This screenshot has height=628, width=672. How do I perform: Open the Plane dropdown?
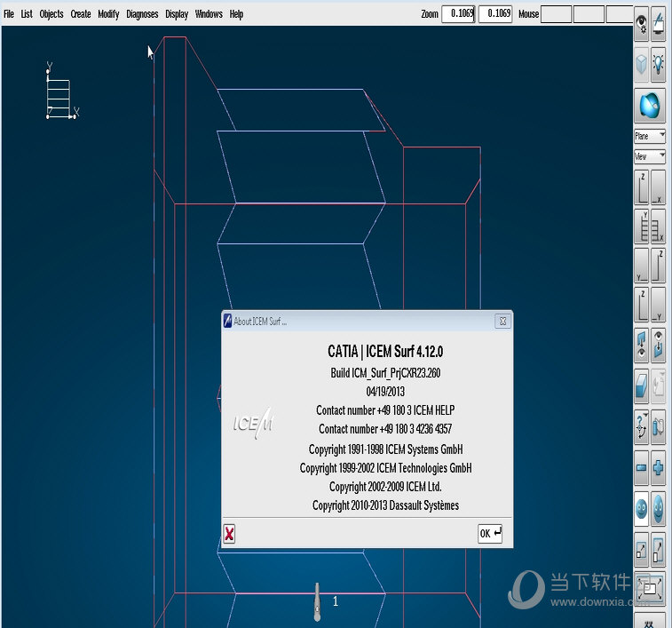[650, 136]
